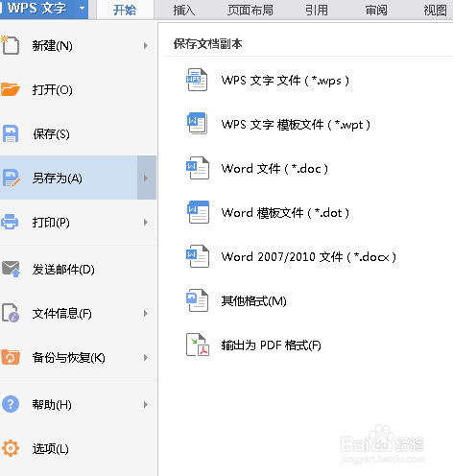Select 备份与恢复(K) menu entry

click(78, 357)
